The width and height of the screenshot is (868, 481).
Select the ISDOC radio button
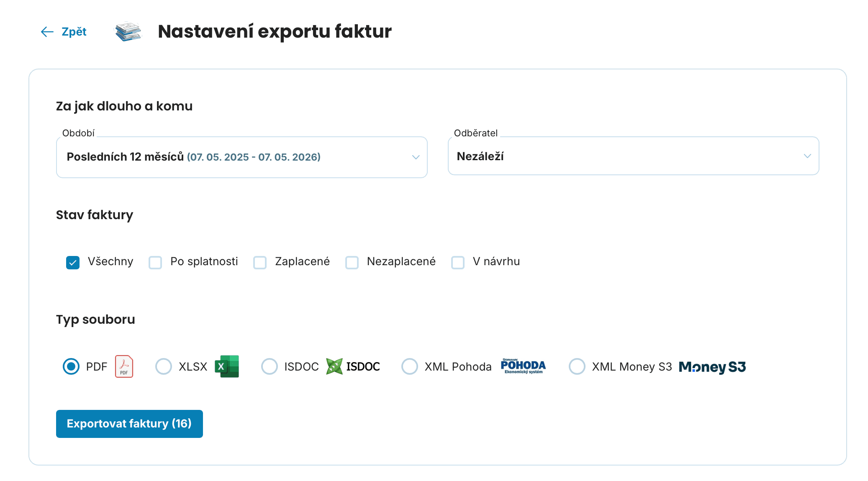270,366
